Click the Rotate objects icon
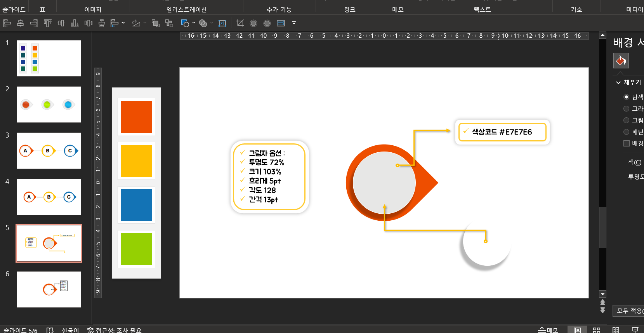 point(136,23)
